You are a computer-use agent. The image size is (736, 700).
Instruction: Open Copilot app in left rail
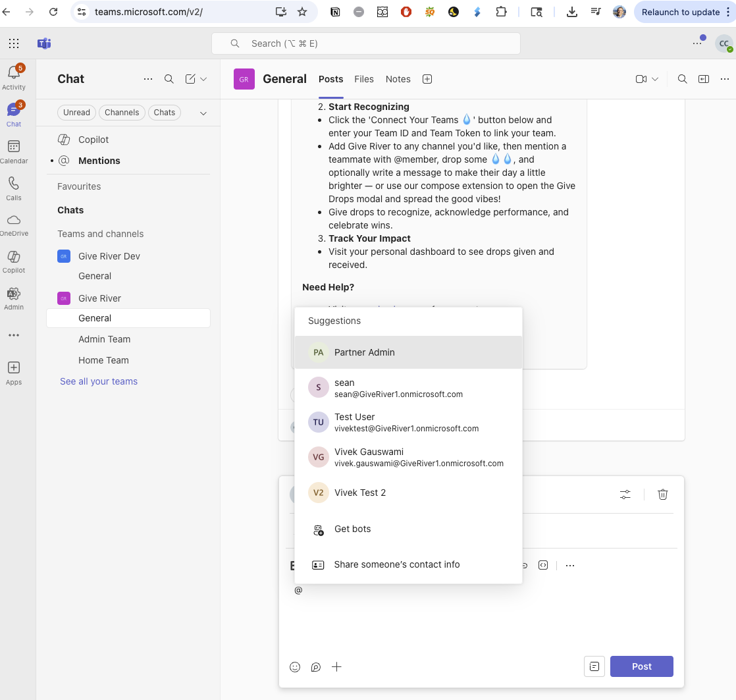[14, 262]
